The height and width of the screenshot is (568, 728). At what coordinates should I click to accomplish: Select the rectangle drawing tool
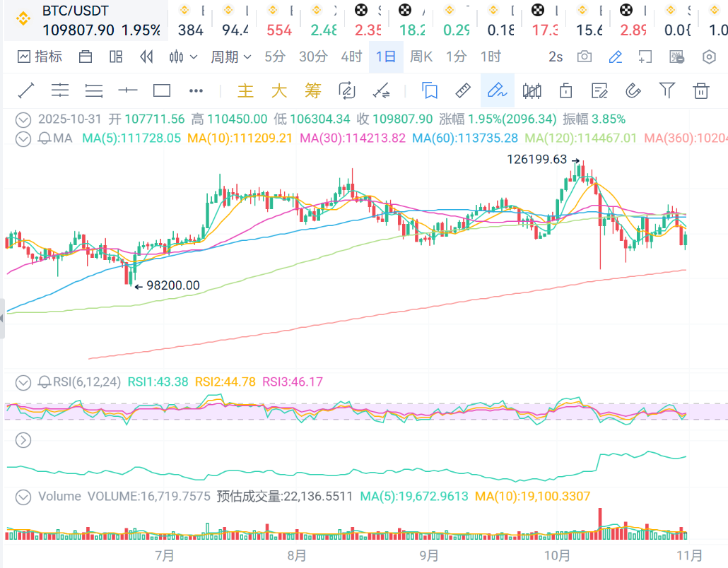162,90
